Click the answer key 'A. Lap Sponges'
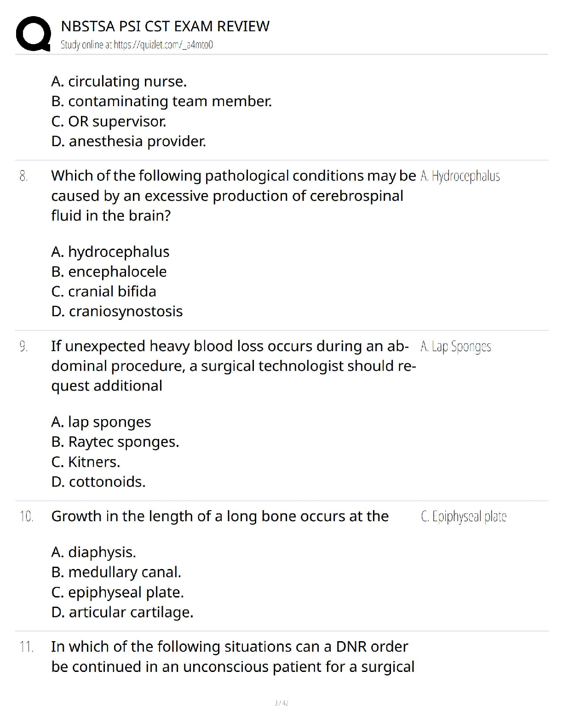Viewport: 563px width, 728px height. pos(456,347)
